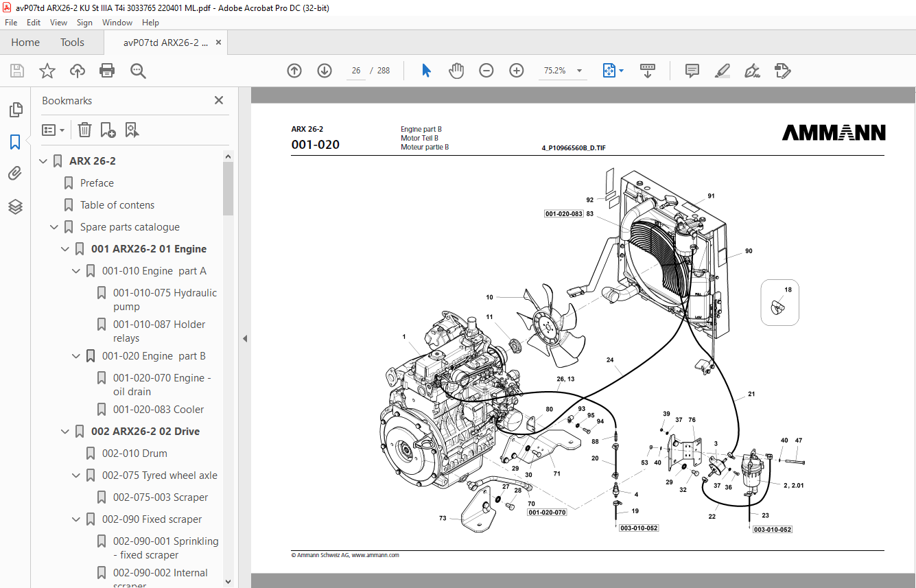Collapse the ARX 26-2 root bookmark
Image resolution: width=916 pixels, height=588 pixels.
click(44, 161)
